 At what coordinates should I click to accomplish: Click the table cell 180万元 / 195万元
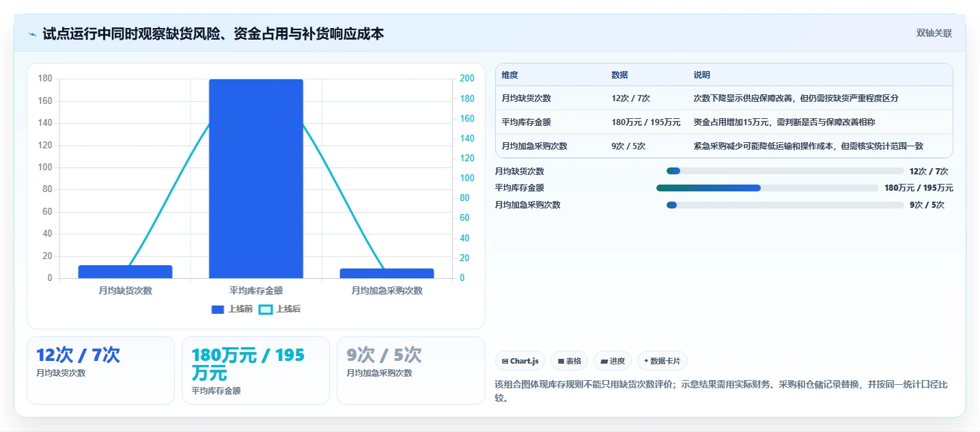click(x=646, y=122)
